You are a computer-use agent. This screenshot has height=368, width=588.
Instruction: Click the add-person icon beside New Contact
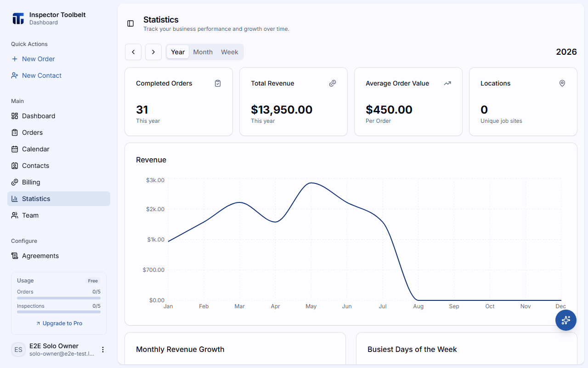coord(15,75)
